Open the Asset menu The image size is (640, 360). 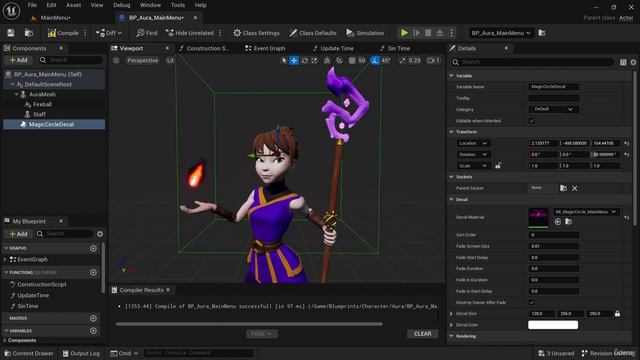(x=73, y=5)
